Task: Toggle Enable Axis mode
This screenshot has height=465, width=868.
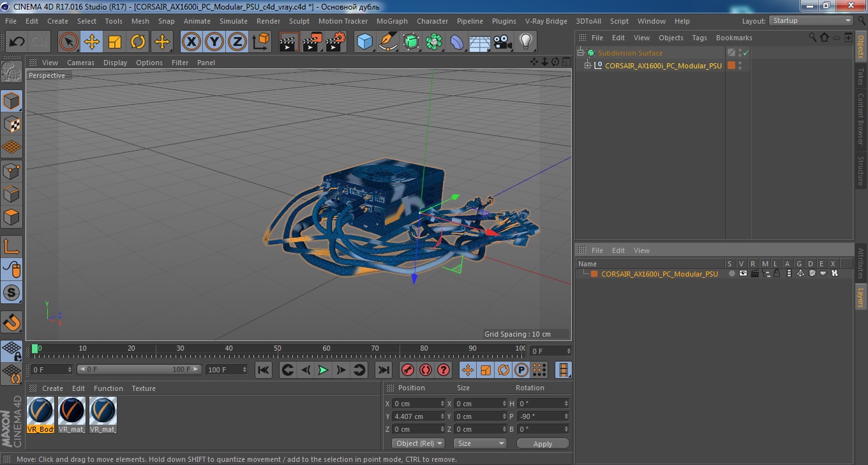Action: (11, 246)
